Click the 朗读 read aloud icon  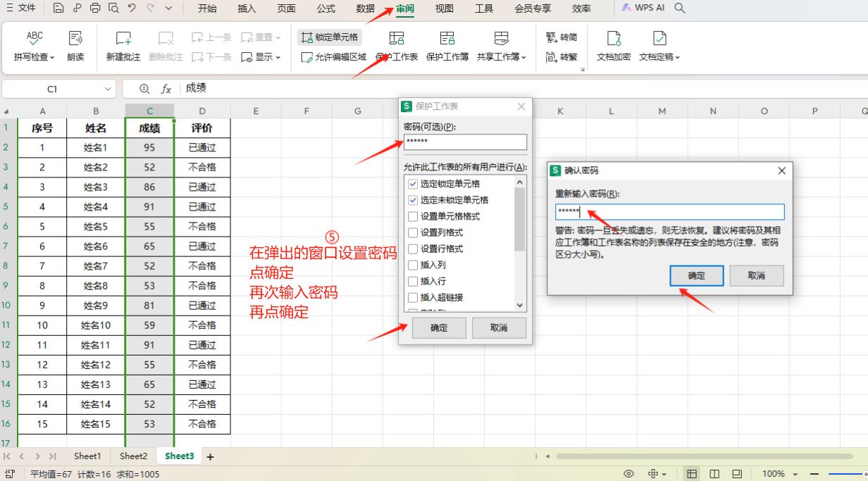click(x=75, y=39)
